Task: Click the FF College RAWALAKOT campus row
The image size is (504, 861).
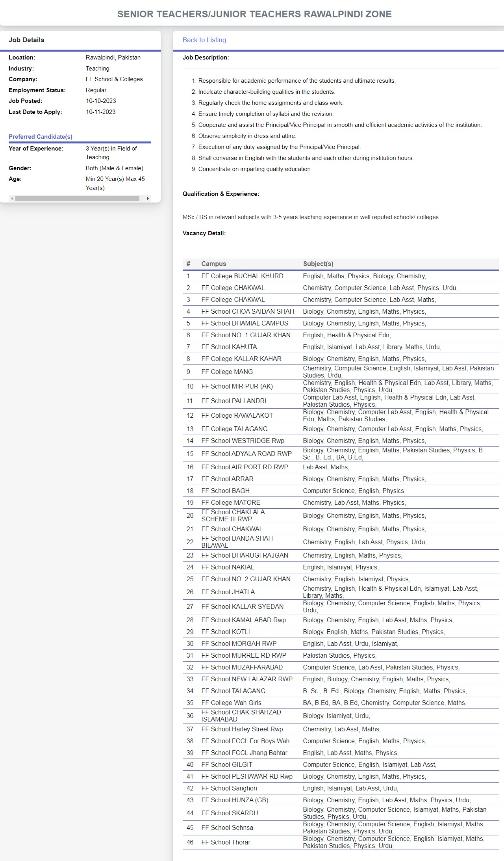Action: (x=237, y=416)
